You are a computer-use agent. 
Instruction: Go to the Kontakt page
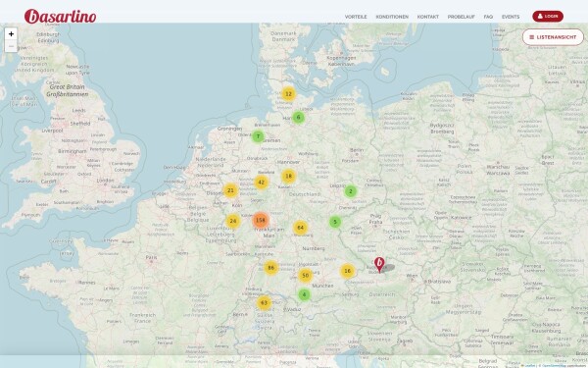(x=428, y=17)
